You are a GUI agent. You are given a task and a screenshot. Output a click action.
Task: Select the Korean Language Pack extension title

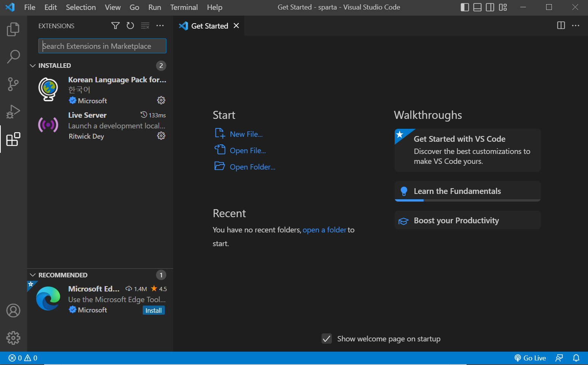[117, 80]
